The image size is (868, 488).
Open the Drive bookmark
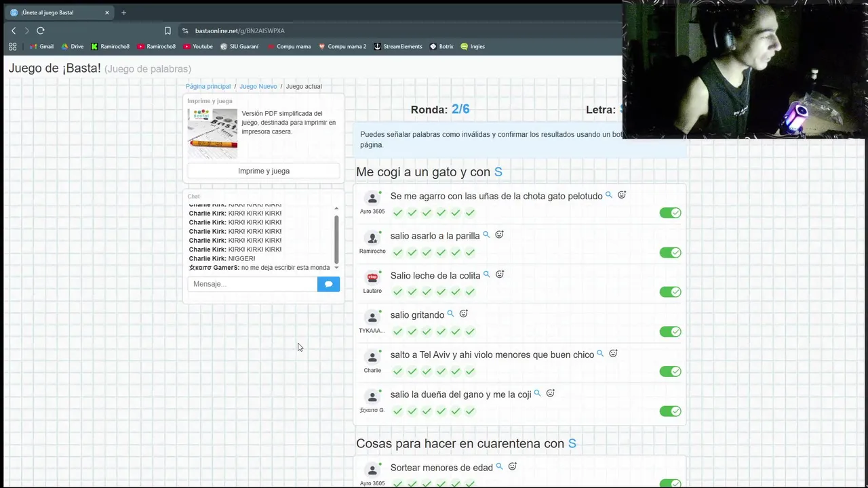(73, 47)
